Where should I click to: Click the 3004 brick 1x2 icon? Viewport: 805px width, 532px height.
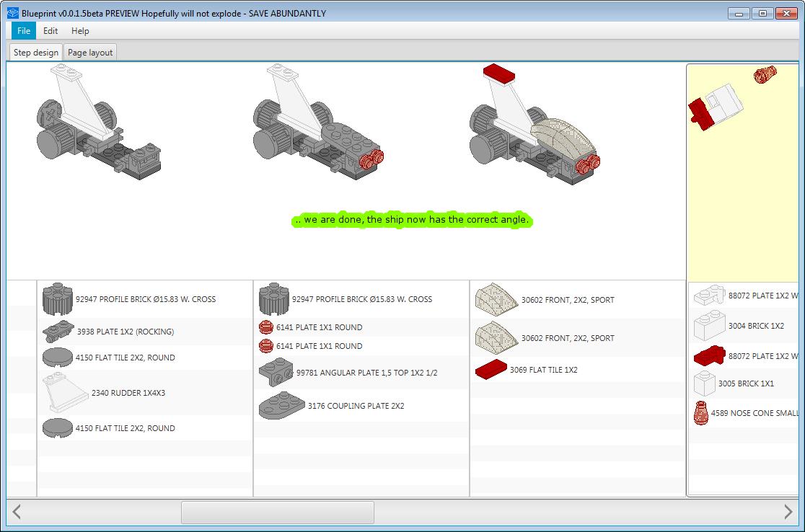point(710,326)
